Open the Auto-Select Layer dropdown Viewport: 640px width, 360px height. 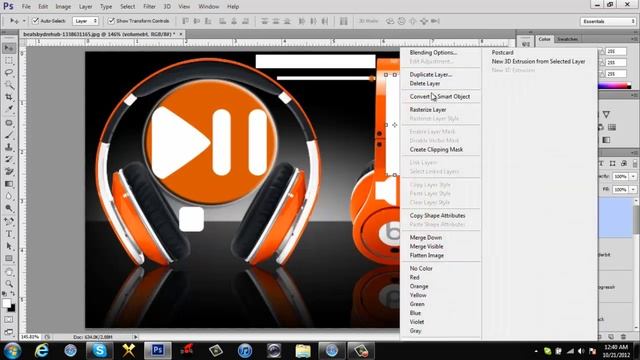click(x=86, y=21)
